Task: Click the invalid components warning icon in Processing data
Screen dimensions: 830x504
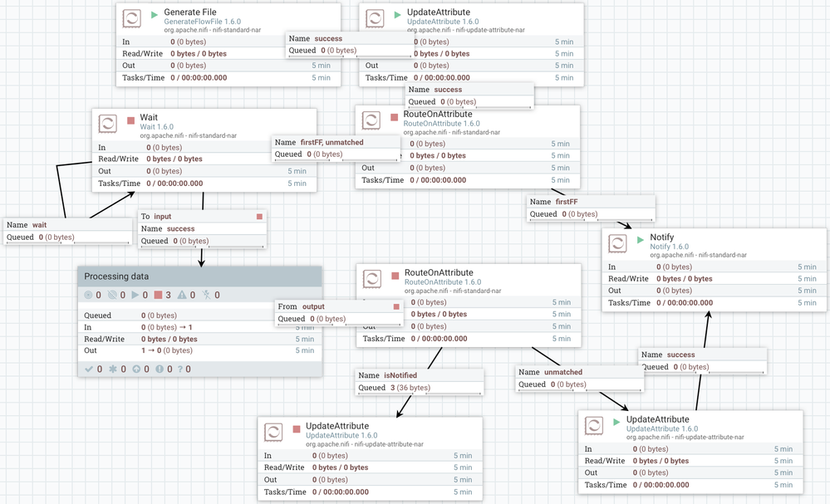Action: click(182, 295)
